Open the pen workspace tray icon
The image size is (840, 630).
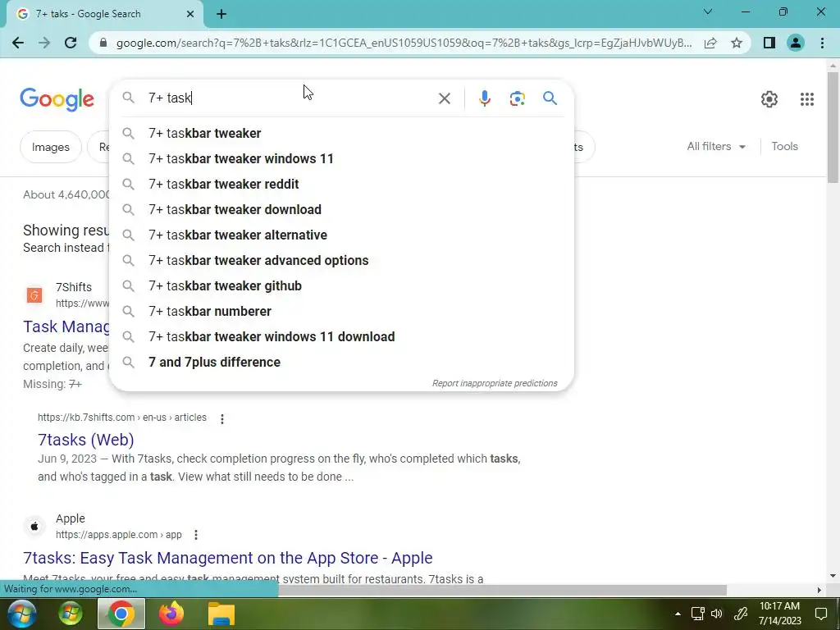coord(741,614)
